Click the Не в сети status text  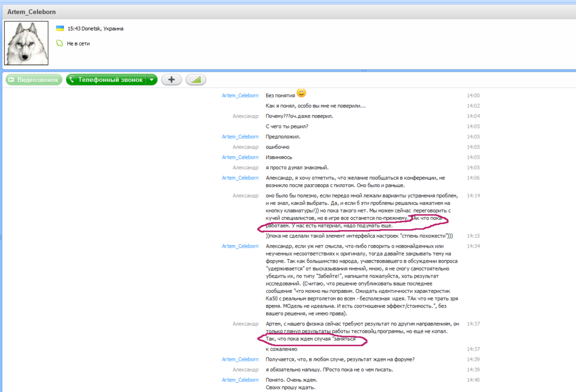tap(78, 43)
